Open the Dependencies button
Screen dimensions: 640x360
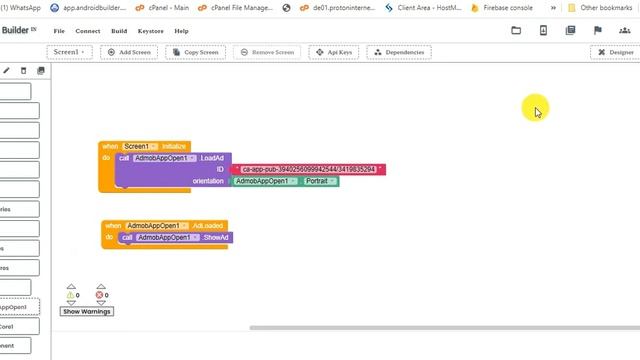[x=399, y=52]
